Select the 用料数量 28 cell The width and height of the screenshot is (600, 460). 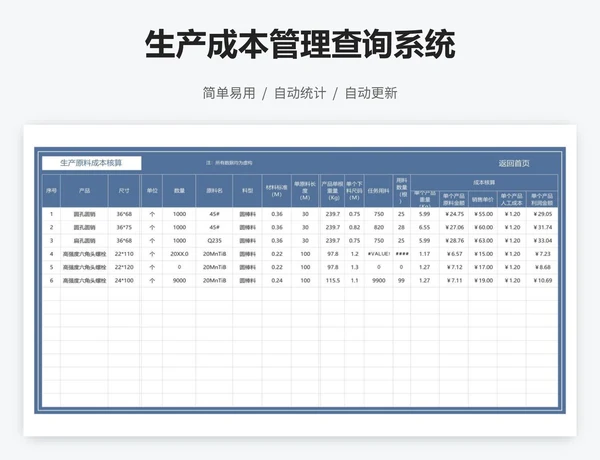click(401, 227)
